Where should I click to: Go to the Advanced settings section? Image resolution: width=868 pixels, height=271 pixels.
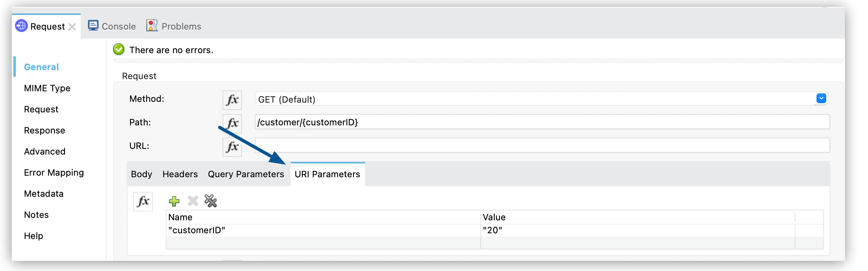click(x=45, y=151)
